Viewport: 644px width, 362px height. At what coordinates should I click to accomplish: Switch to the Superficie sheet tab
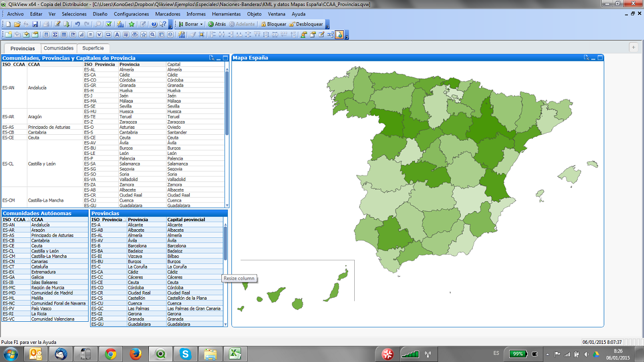click(x=93, y=48)
